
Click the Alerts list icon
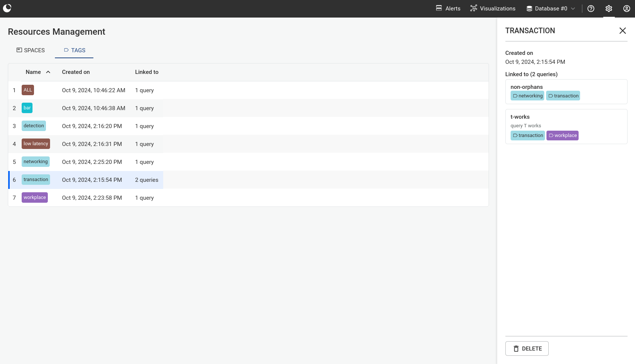[439, 8]
